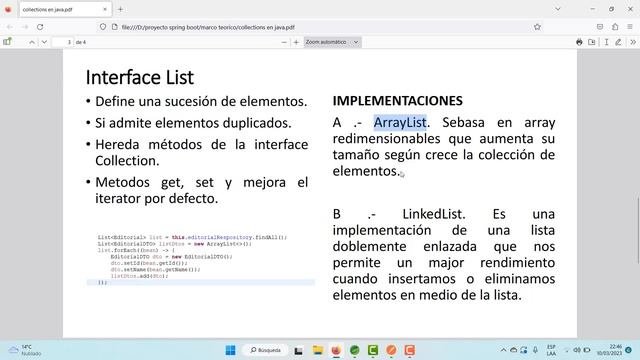
Task: Zoom out the PDF document
Action: pyautogui.click(x=284, y=42)
